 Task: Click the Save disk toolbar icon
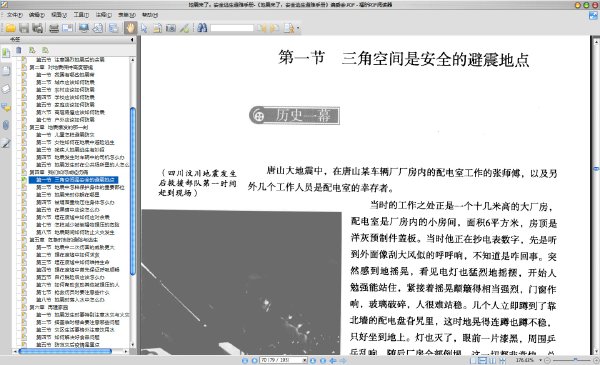[24, 28]
